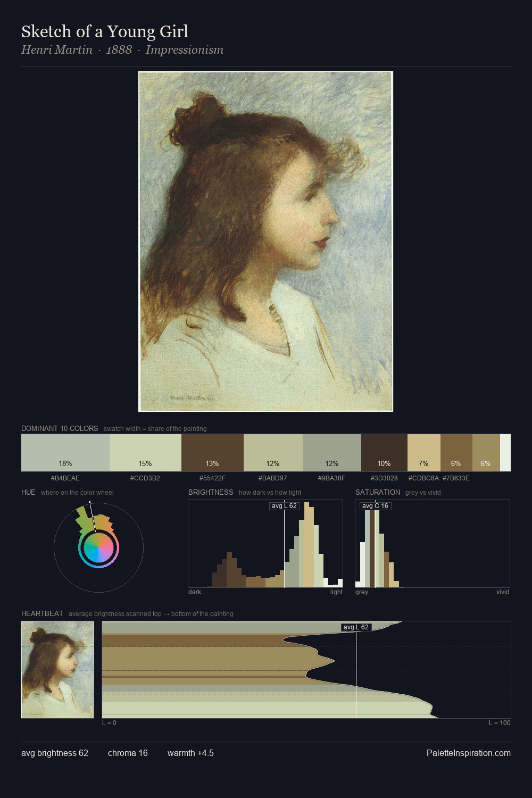The height and width of the screenshot is (798, 532).
Task: Click the '#3D3028' hex code label
Action: click(384, 478)
